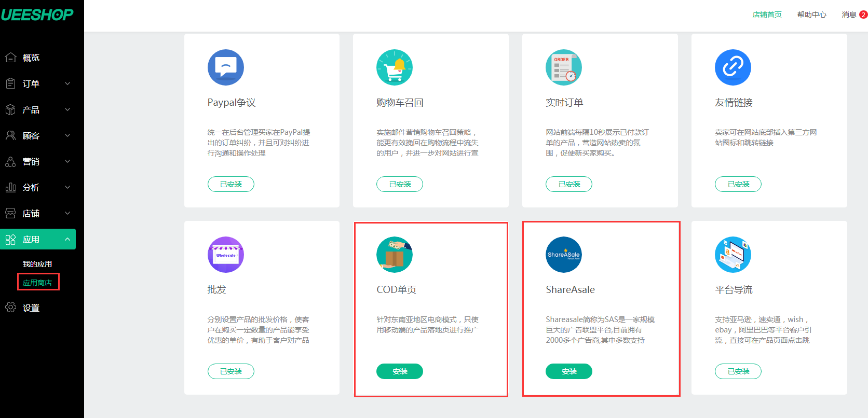The image size is (868, 418).
Task: Click the red message count badge
Action: point(863,15)
